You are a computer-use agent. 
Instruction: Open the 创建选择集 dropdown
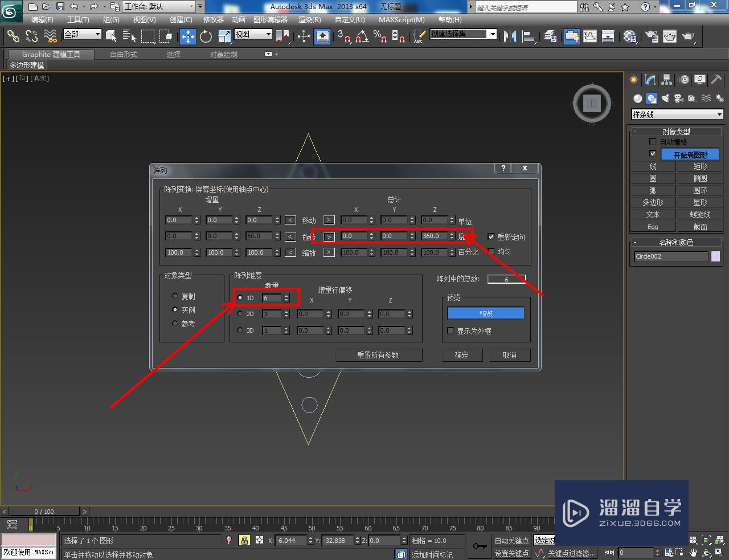(x=463, y=34)
